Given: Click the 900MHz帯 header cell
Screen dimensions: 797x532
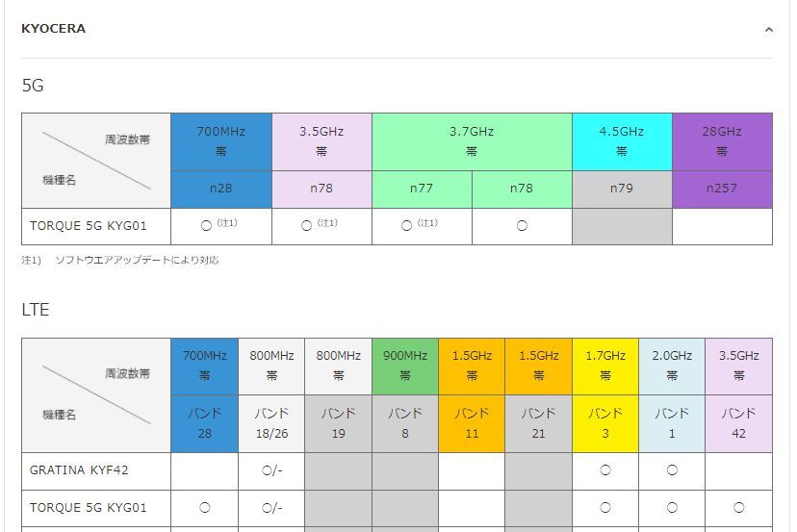Looking at the screenshot, I should click(x=405, y=367).
